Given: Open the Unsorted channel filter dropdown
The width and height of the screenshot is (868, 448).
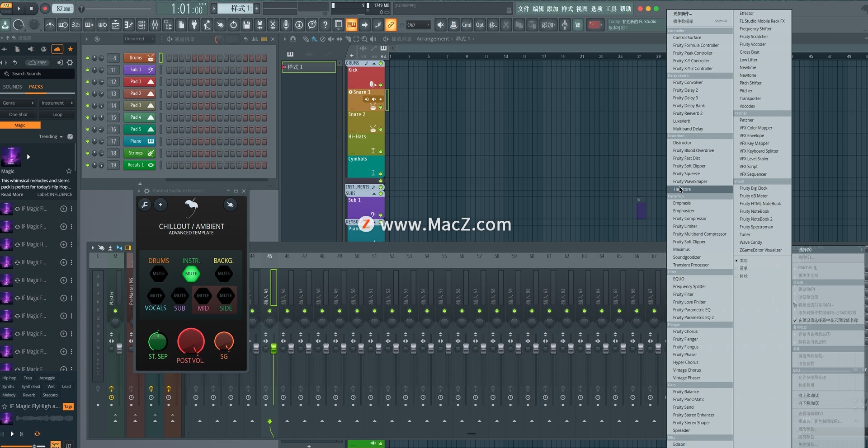Looking at the screenshot, I should 139,39.
